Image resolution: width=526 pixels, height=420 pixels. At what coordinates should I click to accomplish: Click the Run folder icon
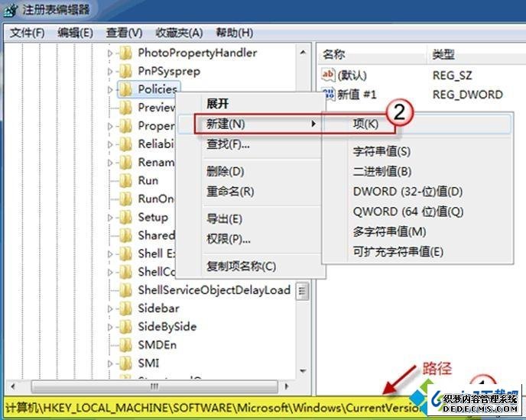[x=125, y=180]
